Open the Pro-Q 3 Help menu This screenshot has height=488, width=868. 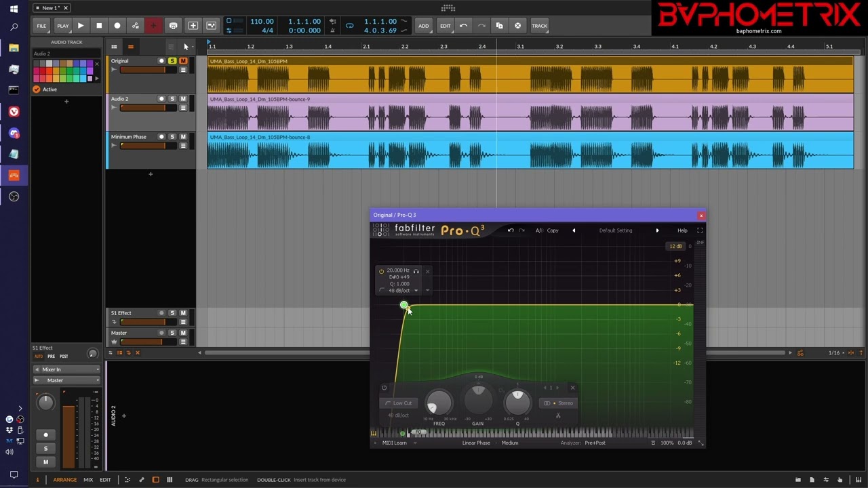pos(682,230)
